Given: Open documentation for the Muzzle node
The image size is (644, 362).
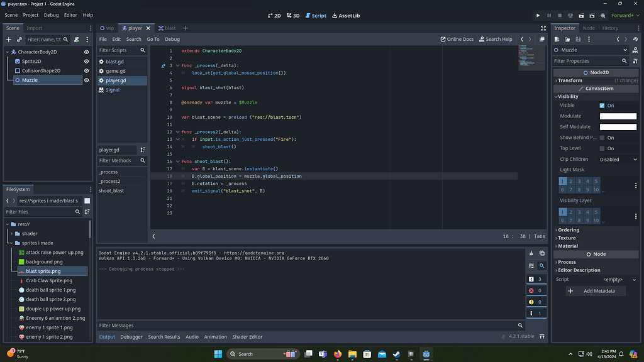Looking at the screenshot, I should coord(635,50).
